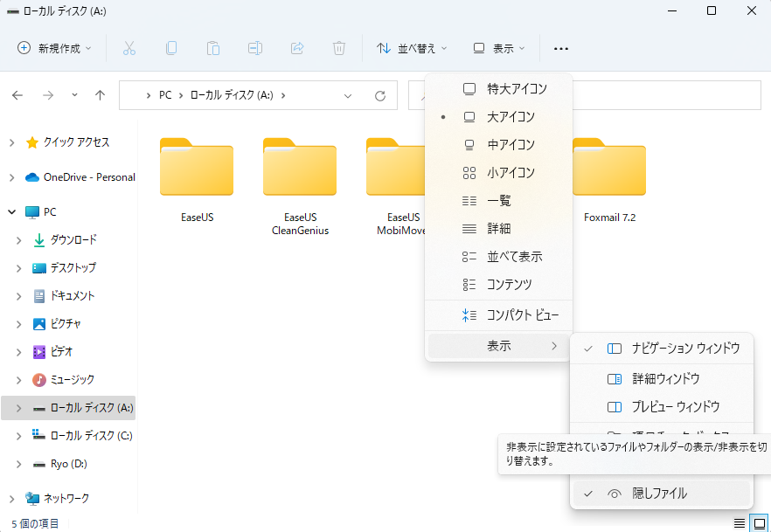This screenshot has width=771, height=532.
Task: Click the 新規作成 button
Action: pos(55,49)
